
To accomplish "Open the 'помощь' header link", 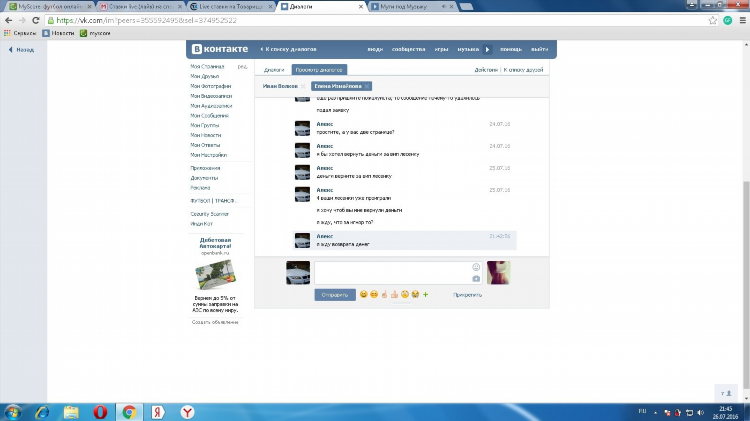I will point(511,49).
